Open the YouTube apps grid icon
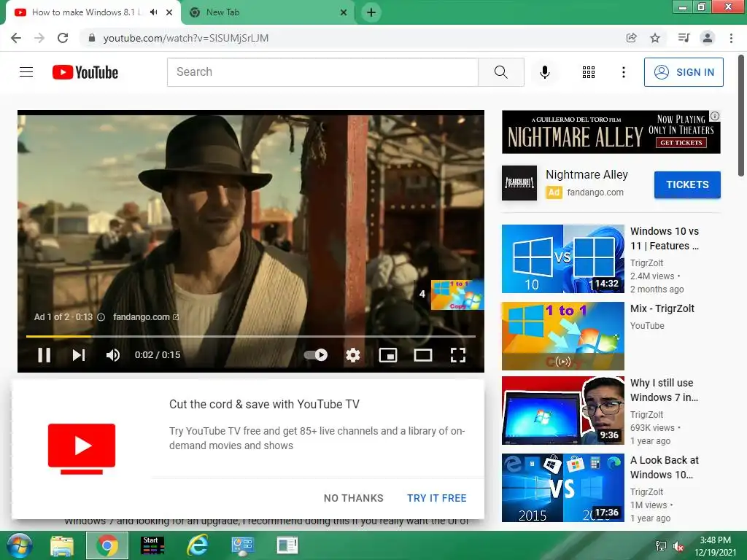The height and width of the screenshot is (560, 747). coord(589,72)
